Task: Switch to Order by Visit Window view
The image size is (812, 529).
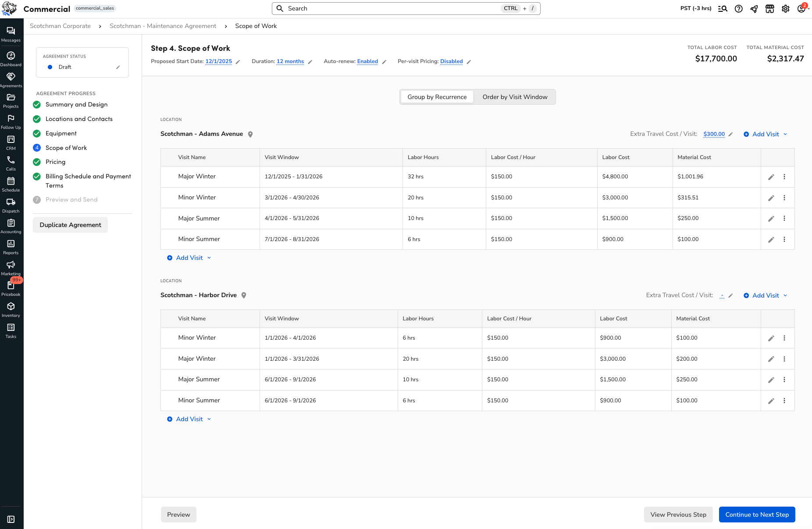Action: click(515, 97)
